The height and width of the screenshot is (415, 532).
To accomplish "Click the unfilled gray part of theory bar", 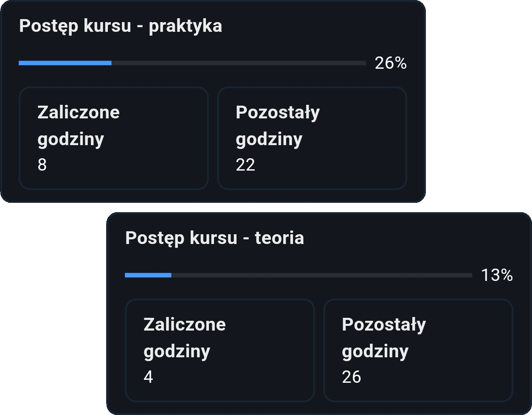I will tap(322, 275).
